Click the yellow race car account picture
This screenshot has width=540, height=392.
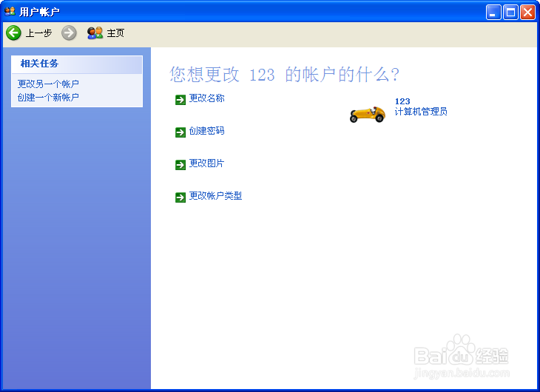click(x=367, y=114)
